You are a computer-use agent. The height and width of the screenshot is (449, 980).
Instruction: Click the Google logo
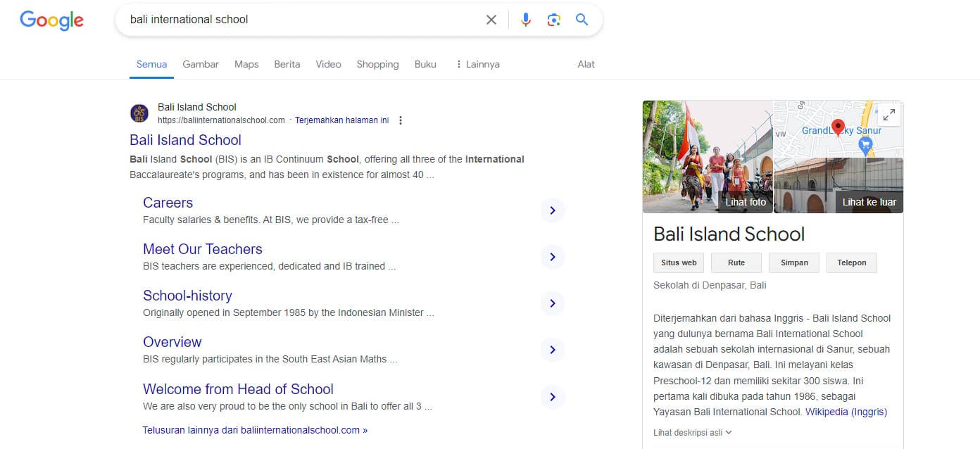[x=51, y=20]
